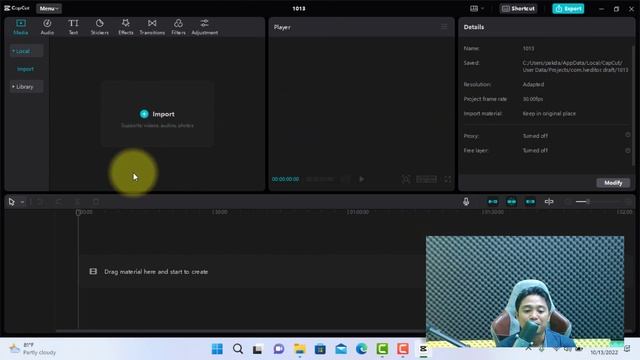Switch to the Effects tab
The width and height of the screenshot is (640, 360).
126,27
